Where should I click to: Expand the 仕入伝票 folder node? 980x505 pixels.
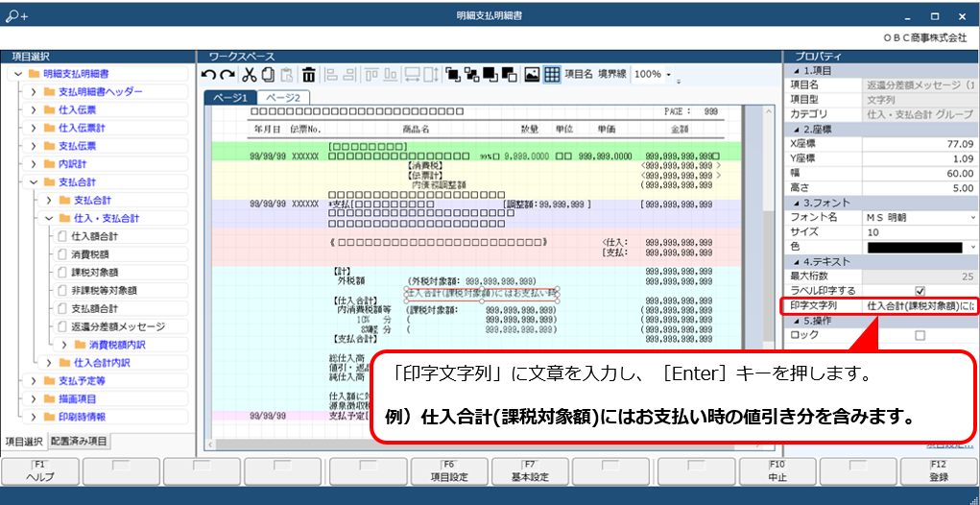click(34, 110)
